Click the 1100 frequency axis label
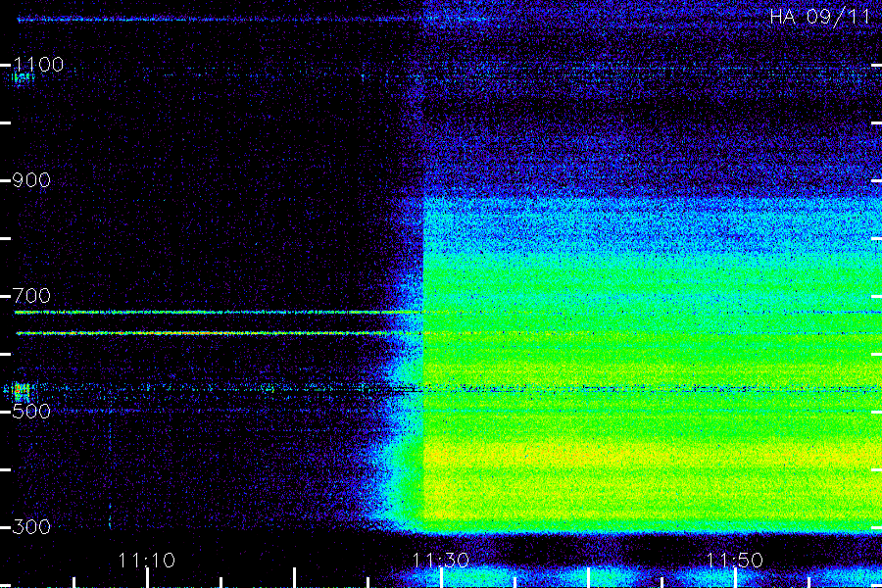This screenshot has width=882, height=588. click(x=38, y=65)
